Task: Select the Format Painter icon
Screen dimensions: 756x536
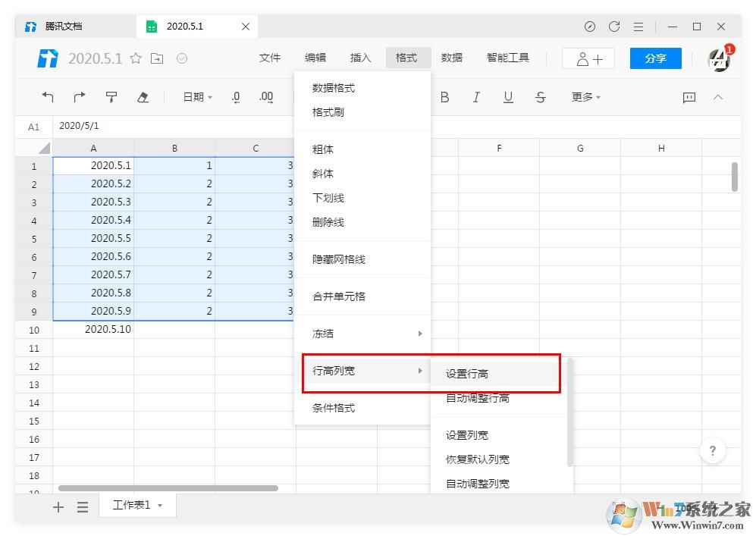Action: (111, 97)
